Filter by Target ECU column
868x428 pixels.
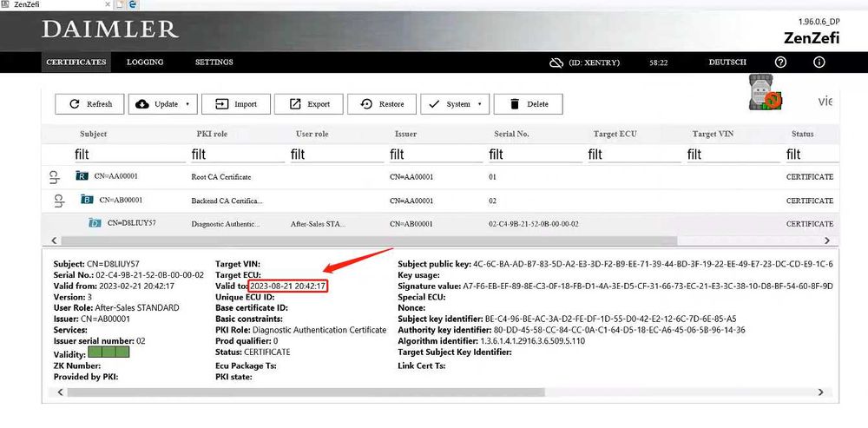635,155
